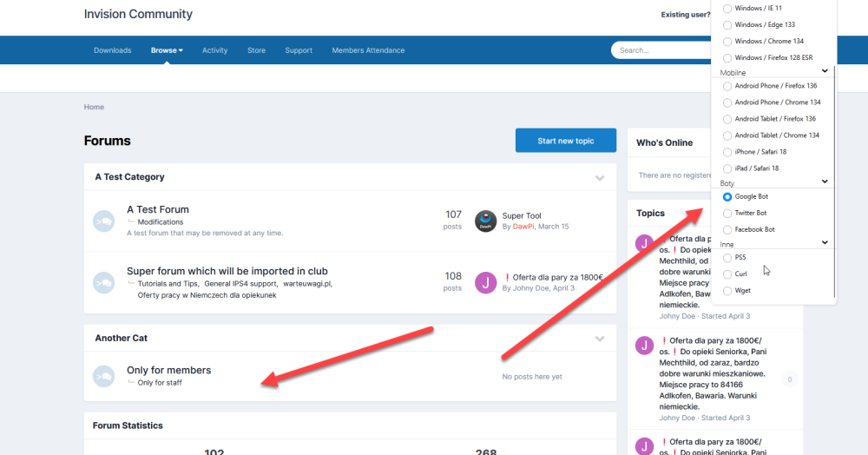Open DawPi's avatar beside Super Tool
Screen dimensions: 868x455
click(486, 221)
